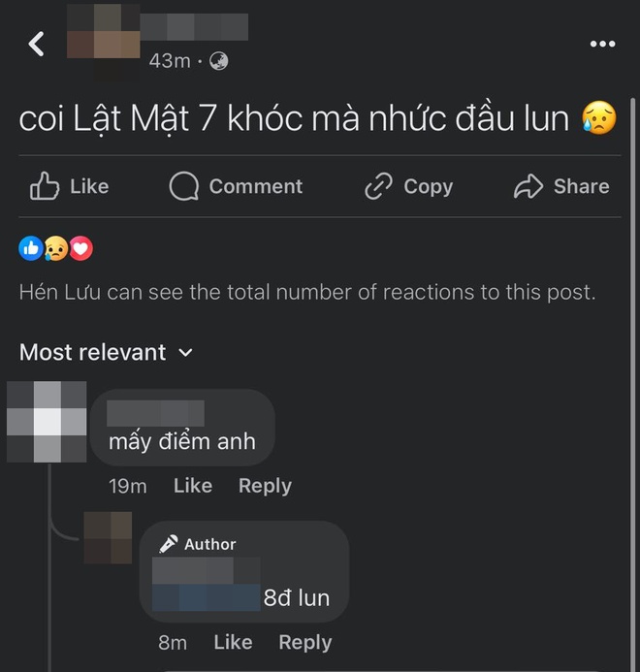Screen dimensions: 640x672
Task: Click the sad face reaction icon
Action: coord(56,248)
